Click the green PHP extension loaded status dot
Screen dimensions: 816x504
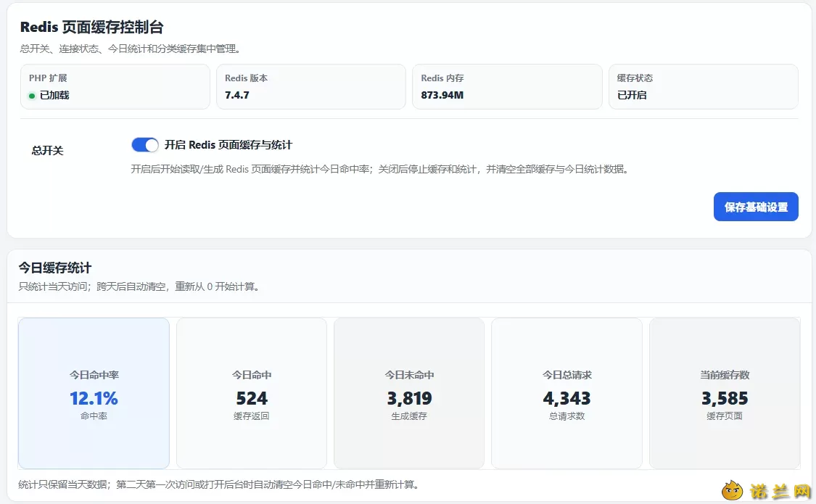[32, 96]
